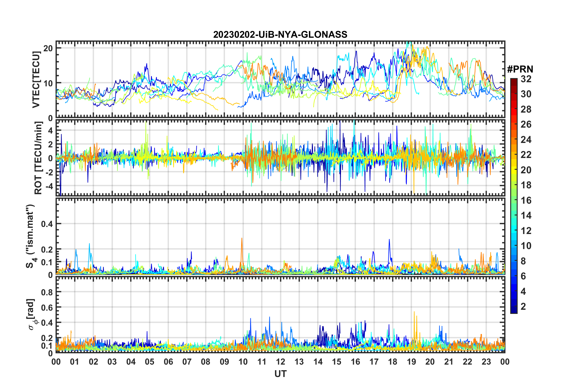Select the UT x-axis label

point(280,374)
